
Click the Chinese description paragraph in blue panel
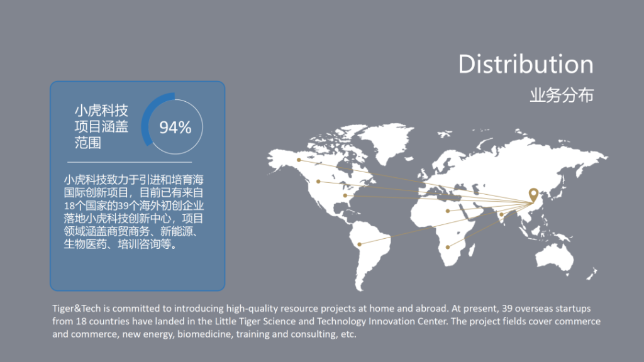[x=133, y=212]
